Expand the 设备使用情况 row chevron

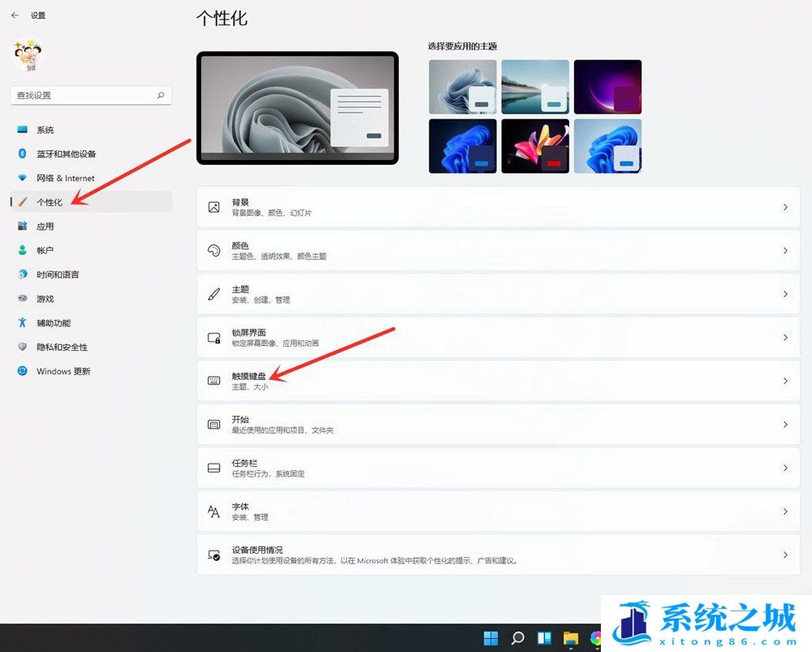(785, 555)
